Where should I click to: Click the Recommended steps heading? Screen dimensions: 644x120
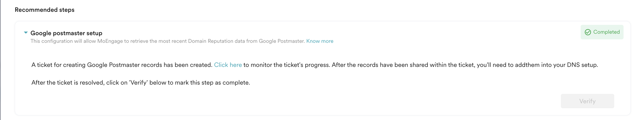click(44, 10)
